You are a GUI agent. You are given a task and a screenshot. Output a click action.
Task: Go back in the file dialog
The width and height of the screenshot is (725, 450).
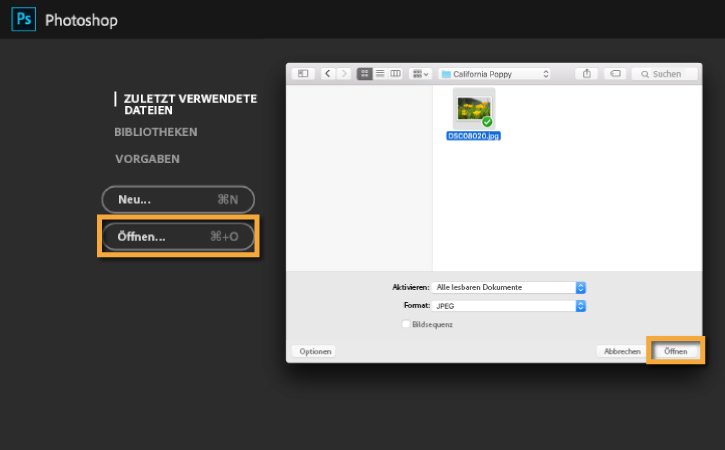coord(328,74)
